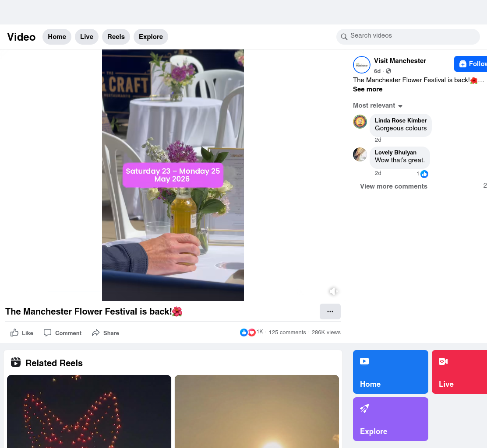Viewport: 487px width, 448px height.
Task: Open the Explore tab
Action: coord(151,37)
